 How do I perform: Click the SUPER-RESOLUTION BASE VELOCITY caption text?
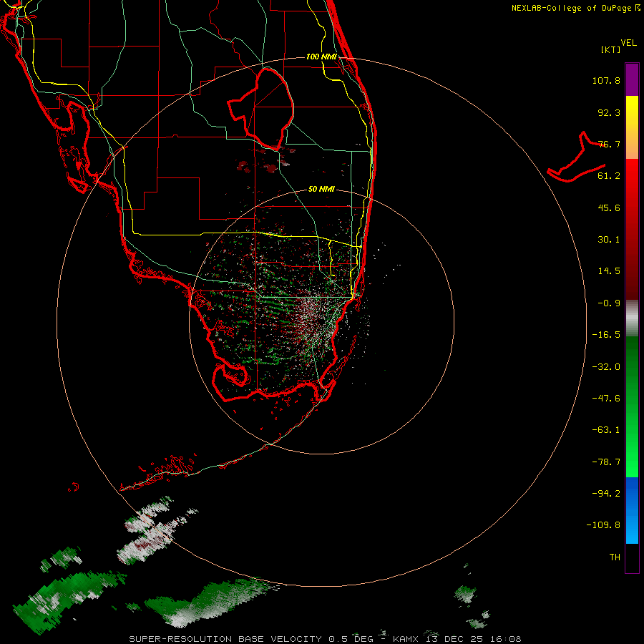tap(225, 639)
